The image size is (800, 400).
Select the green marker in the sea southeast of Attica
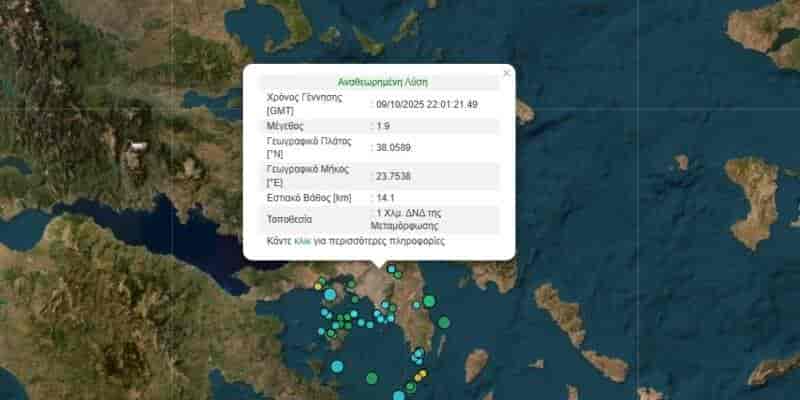click(x=443, y=323)
